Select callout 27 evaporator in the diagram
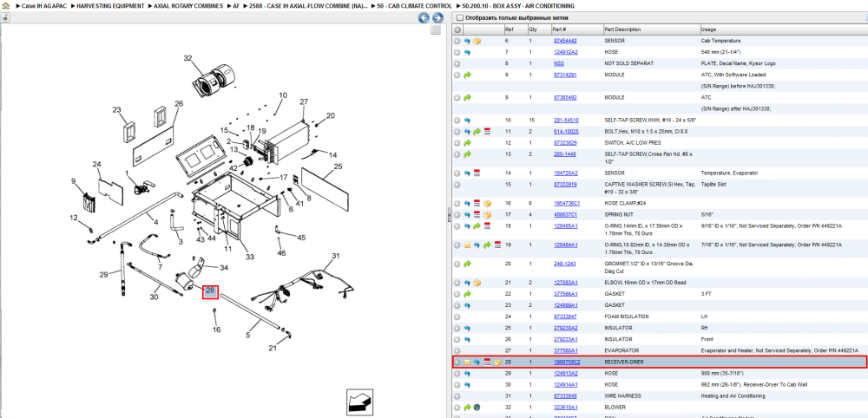Viewport: 868px width, 418px height. tap(304, 101)
